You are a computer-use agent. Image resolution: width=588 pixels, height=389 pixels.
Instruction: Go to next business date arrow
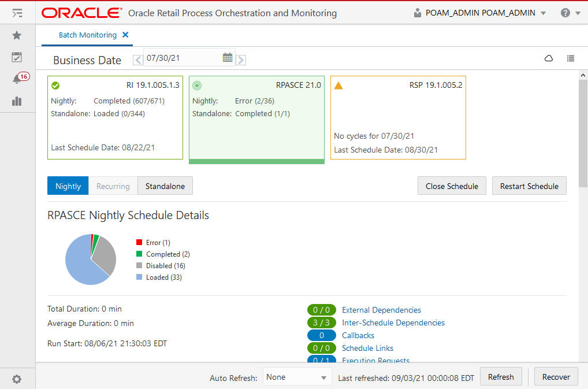point(241,60)
